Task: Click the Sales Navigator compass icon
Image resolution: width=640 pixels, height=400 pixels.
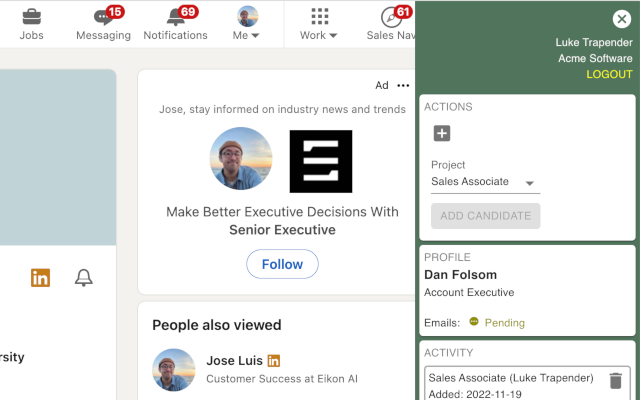Action: point(392,17)
